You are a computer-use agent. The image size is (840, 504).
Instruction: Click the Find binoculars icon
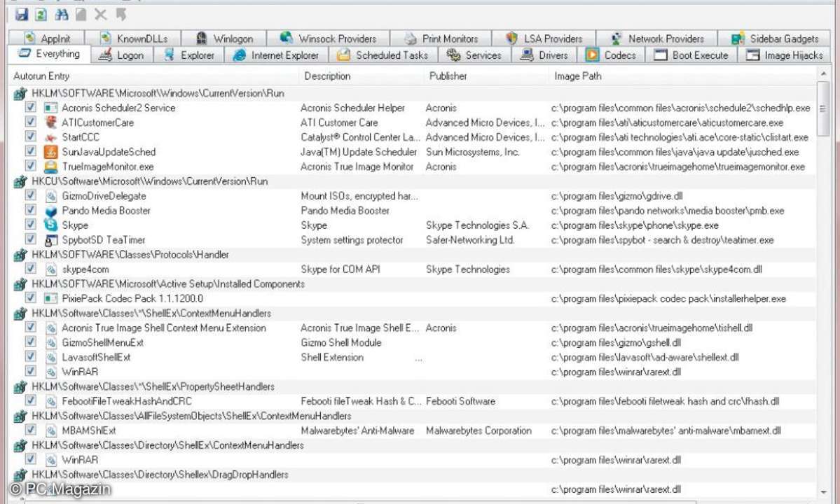(x=62, y=15)
